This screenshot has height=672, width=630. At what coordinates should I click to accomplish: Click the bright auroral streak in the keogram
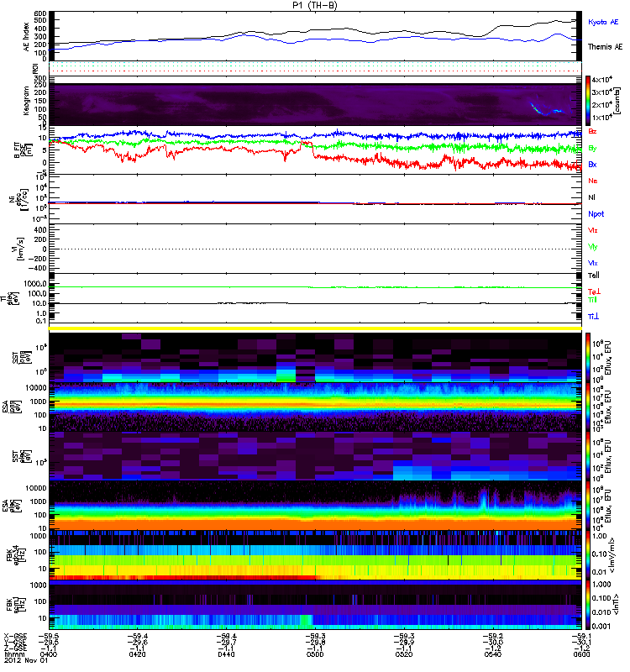547,111
